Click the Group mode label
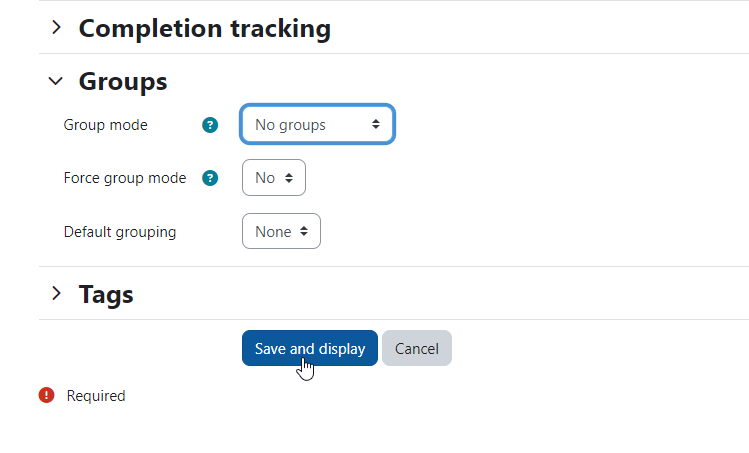The image size is (749, 453). (106, 125)
